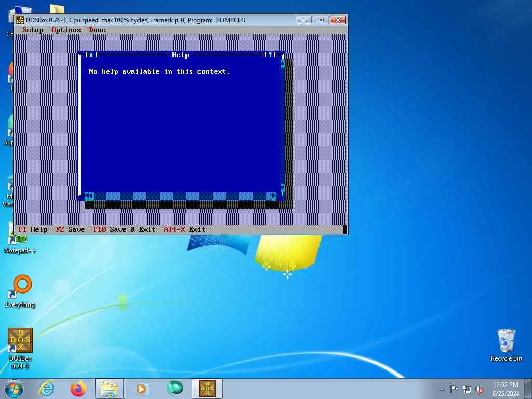Click F10 Save & Exit in status line
This screenshot has width=532, height=399.
pyautogui.click(x=124, y=229)
